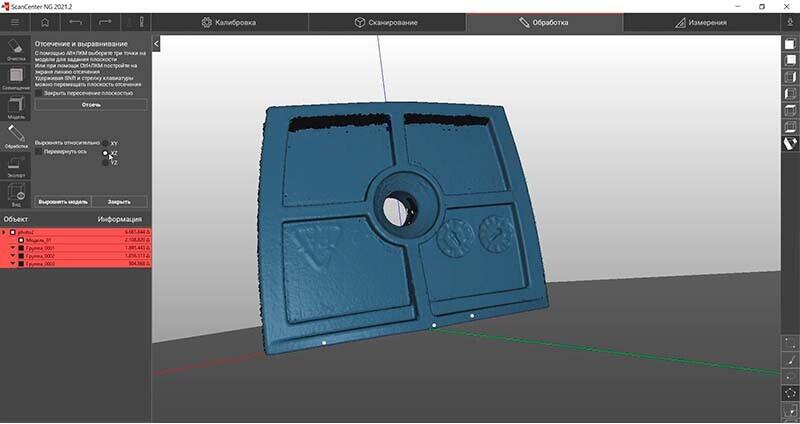Open the Совмещение tool
The height and width of the screenshot is (424, 800).
16,78
